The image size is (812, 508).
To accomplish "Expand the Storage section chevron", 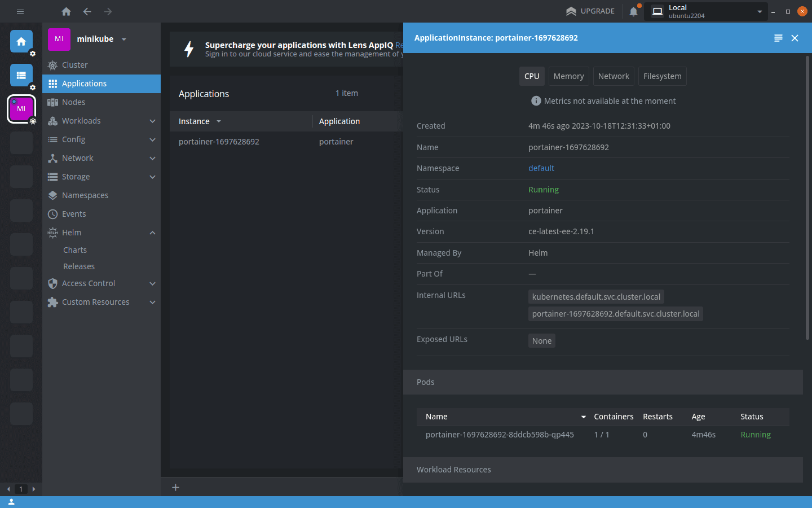I will [x=152, y=177].
